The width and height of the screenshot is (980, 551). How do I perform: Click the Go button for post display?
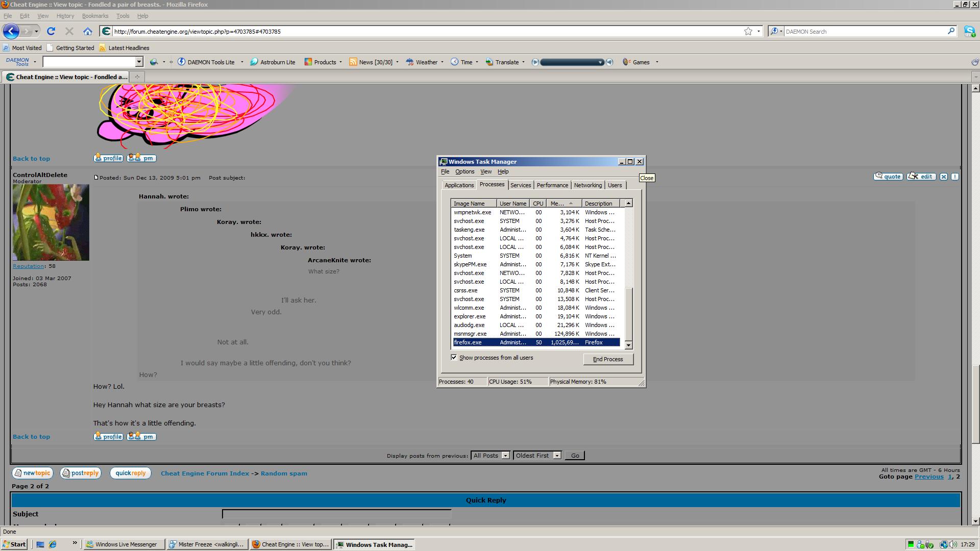[x=575, y=456]
